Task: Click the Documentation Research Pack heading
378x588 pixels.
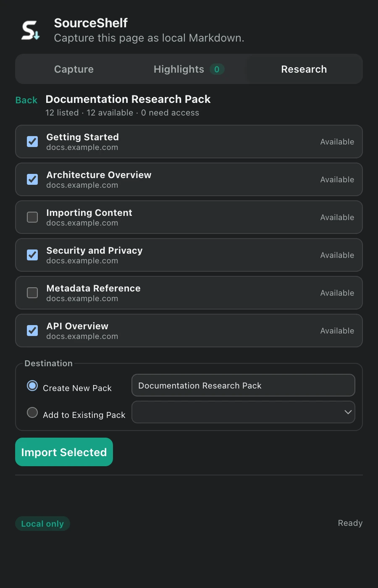Action: click(x=128, y=99)
